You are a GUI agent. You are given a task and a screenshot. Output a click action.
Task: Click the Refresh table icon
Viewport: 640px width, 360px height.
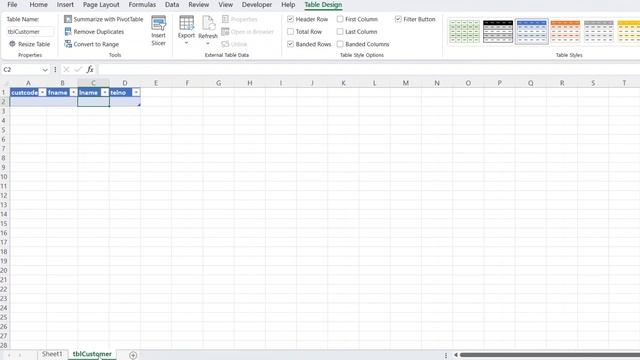208,24
